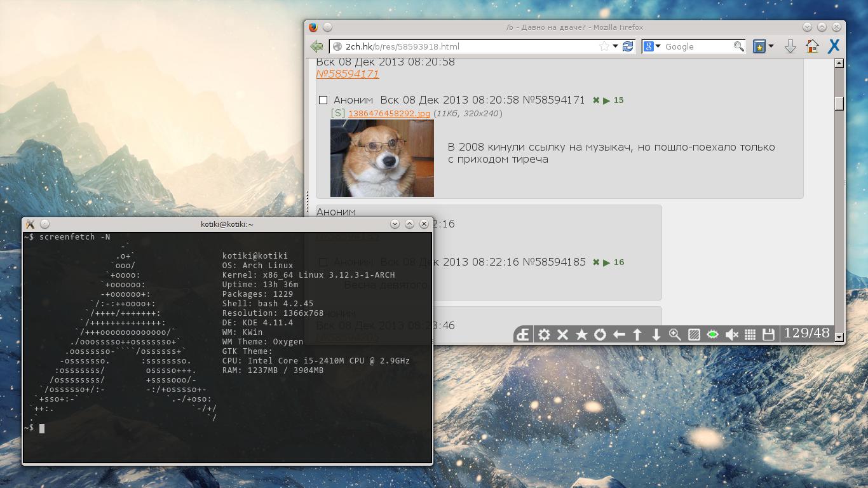Click the 'DE: KDE 4.11.4' line in terminal
This screenshot has width=868, height=488.
click(x=257, y=323)
